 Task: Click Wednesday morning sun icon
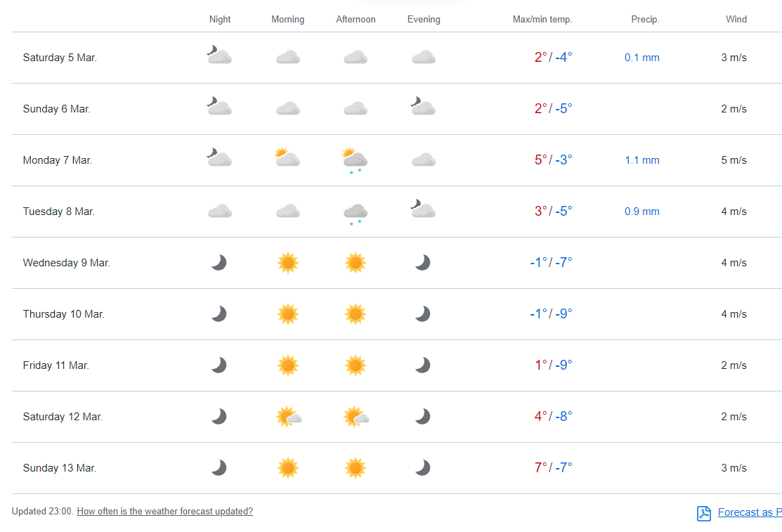coord(288,263)
